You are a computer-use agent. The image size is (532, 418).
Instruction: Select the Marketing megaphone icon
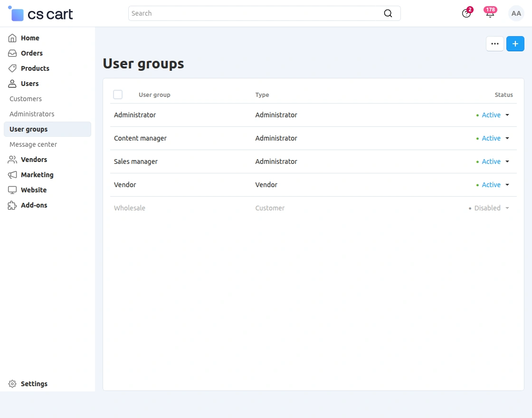click(11, 175)
